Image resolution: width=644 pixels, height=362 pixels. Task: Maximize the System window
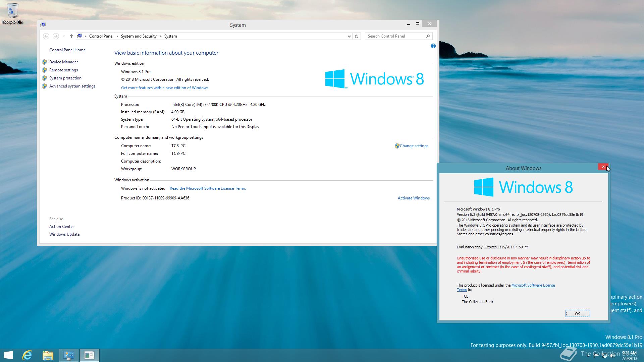tap(418, 23)
